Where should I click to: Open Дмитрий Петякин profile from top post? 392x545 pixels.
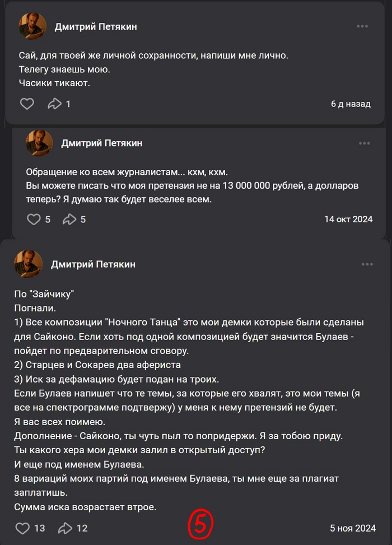pos(96,26)
